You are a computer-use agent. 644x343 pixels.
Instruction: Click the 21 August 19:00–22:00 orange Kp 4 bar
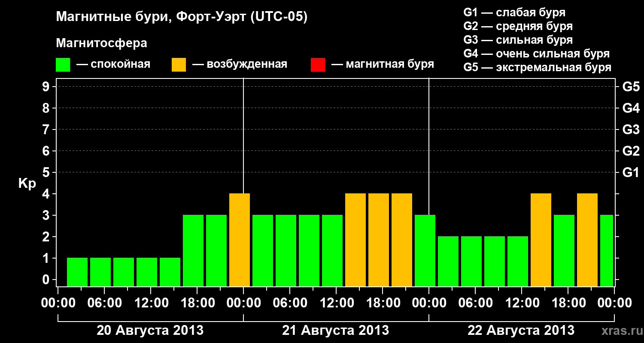[402, 240]
